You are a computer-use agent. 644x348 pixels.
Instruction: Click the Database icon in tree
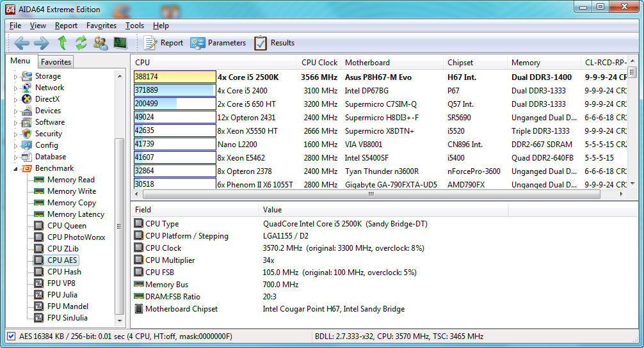pos(27,156)
